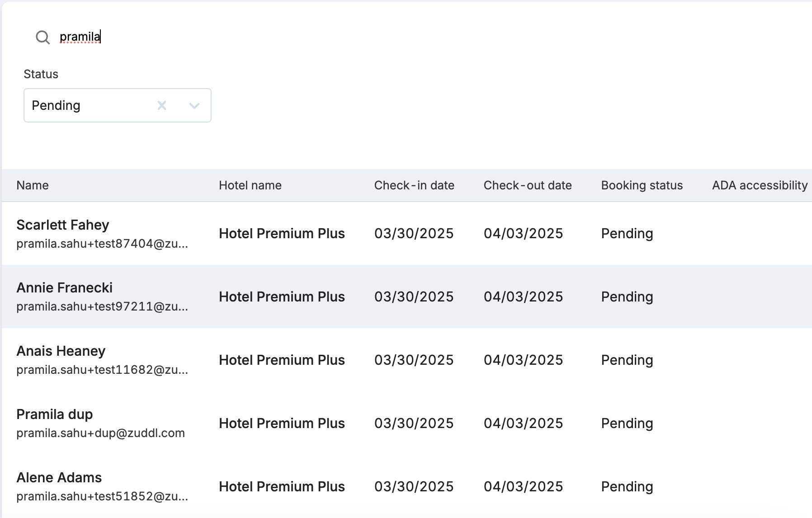Select the Pramila dup booking
Screen dimensions: 812x518
[54, 414]
